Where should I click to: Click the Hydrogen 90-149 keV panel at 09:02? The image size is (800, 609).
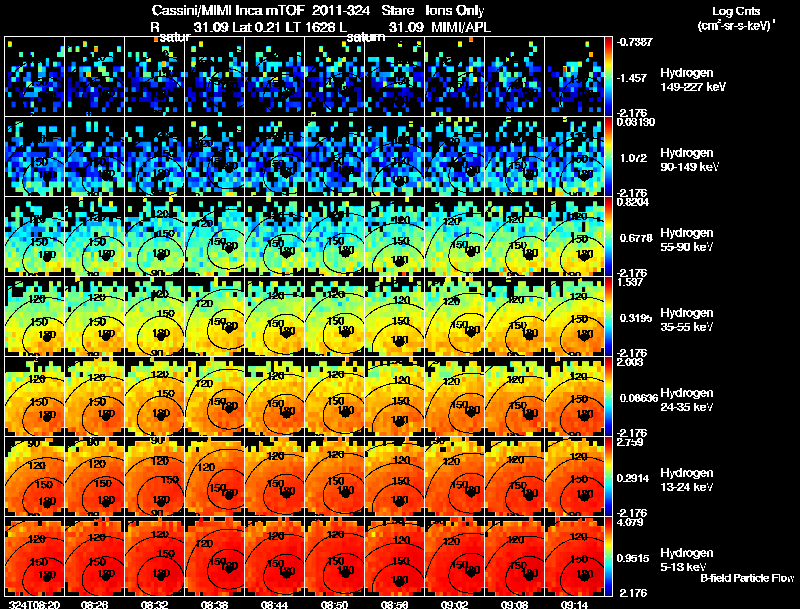point(455,157)
